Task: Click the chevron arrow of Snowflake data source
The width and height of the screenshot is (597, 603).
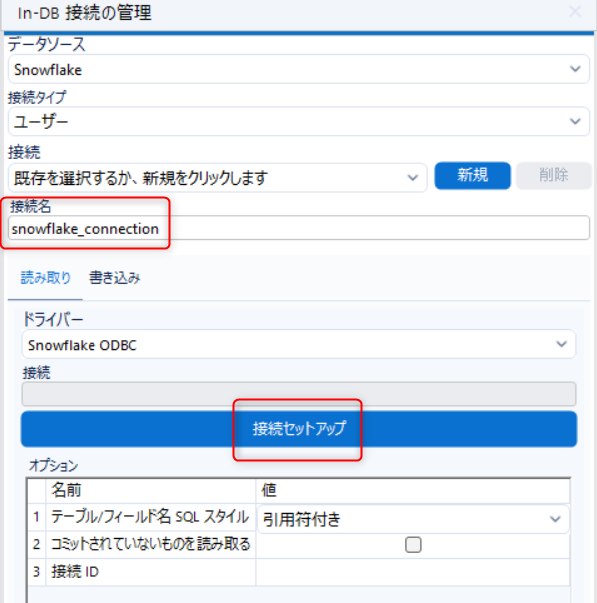Action: (575, 69)
